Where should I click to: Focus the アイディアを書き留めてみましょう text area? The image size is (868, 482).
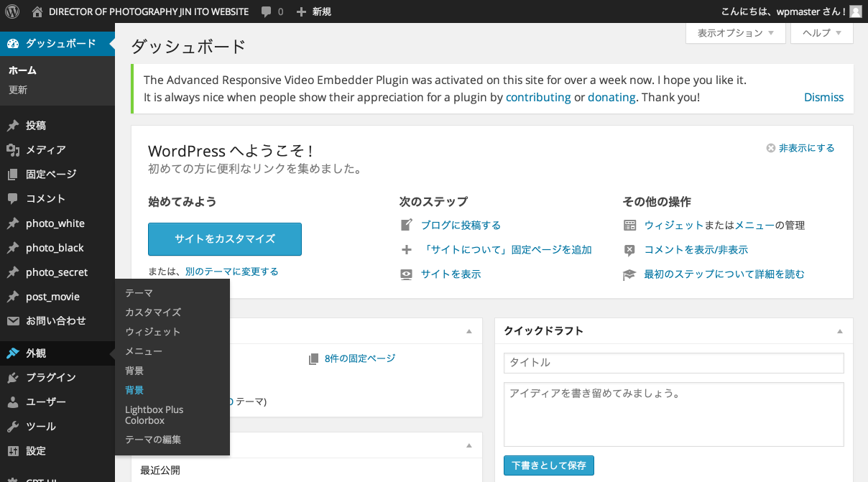[x=674, y=414]
